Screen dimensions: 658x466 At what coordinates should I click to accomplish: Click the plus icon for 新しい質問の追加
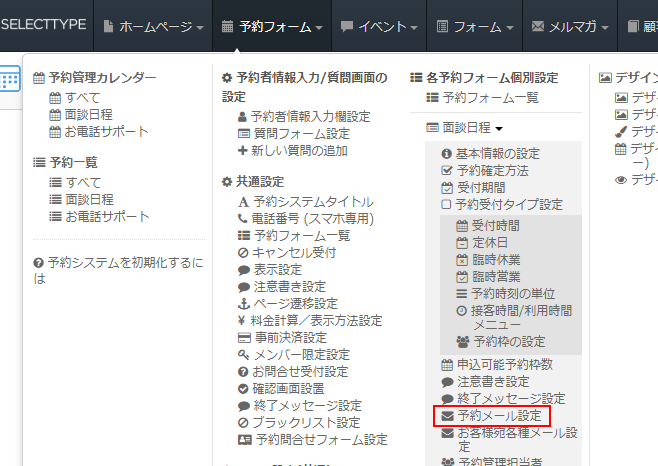pos(243,151)
